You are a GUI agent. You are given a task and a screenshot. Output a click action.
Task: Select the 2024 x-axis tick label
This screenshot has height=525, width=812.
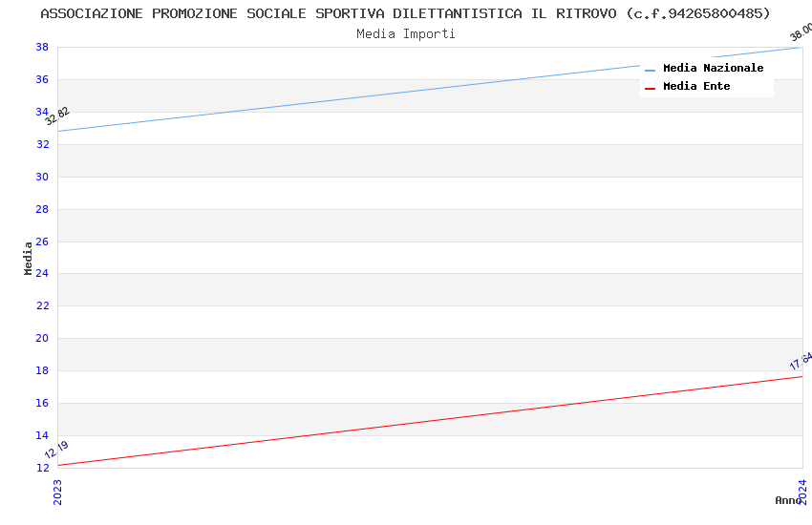click(x=802, y=492)
